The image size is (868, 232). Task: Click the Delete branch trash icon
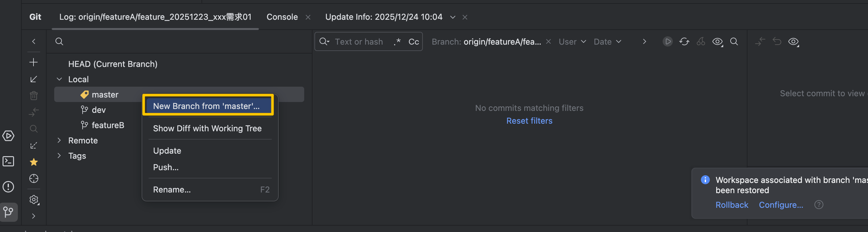click(x=34, y=96)
